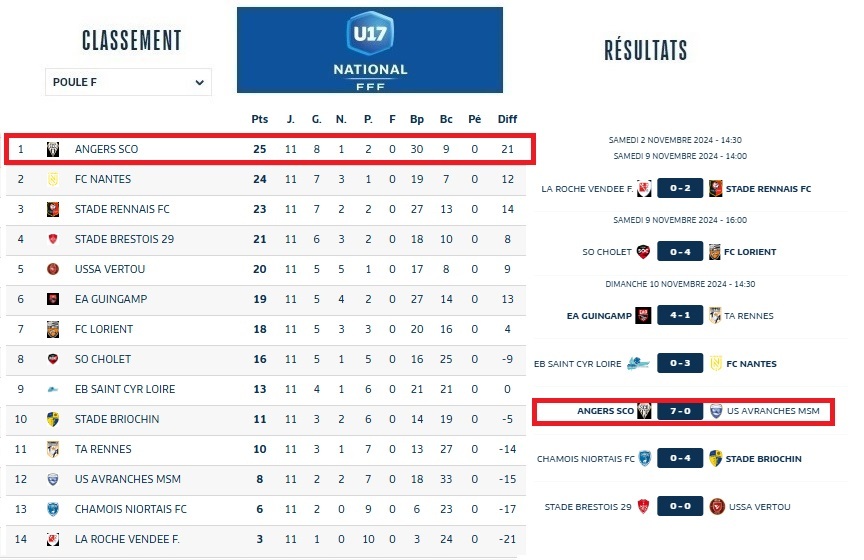Click the Résultats section heading
This screenshot has height=560, width=864.
click(x=646, y=51)
